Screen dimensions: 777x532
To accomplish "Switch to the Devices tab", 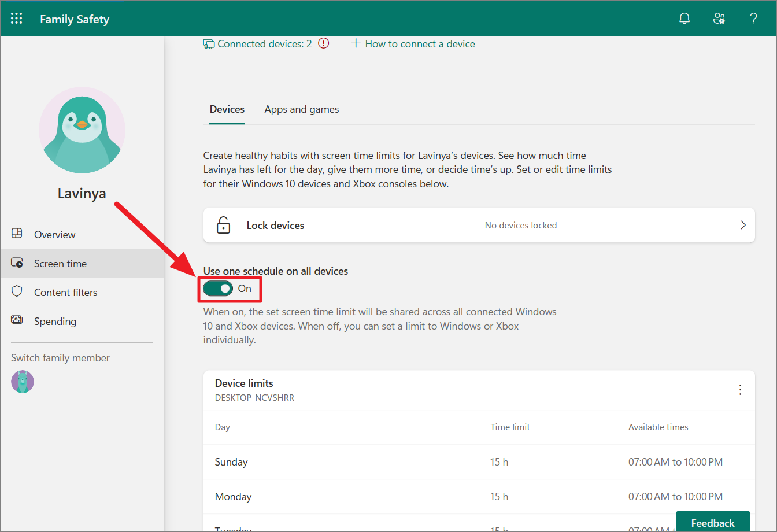I will [x=227, y=109].
